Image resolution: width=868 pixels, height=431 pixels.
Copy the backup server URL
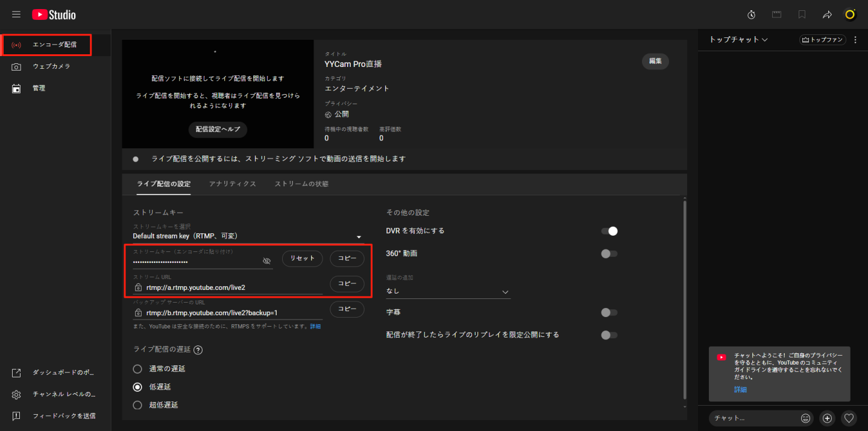[347, 309]
